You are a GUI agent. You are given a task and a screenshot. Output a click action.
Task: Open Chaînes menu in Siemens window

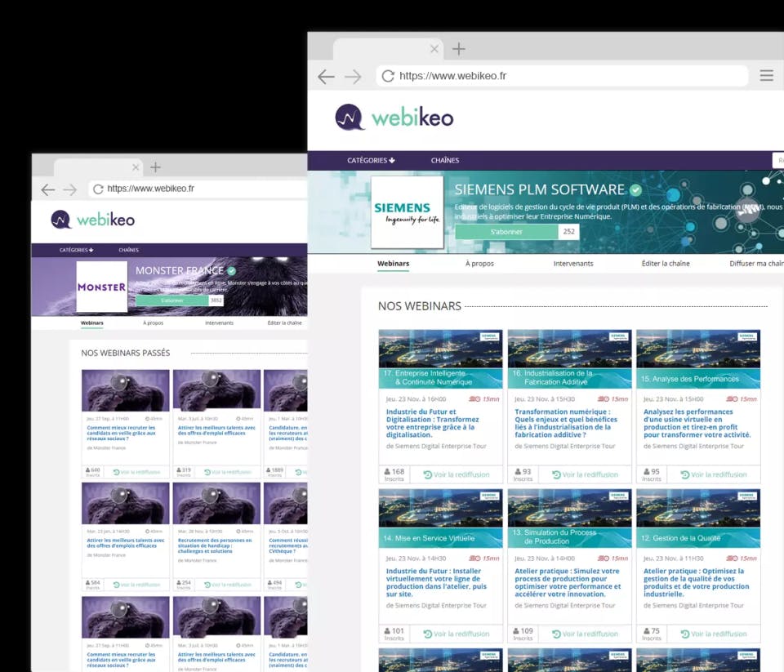[445, 161]
